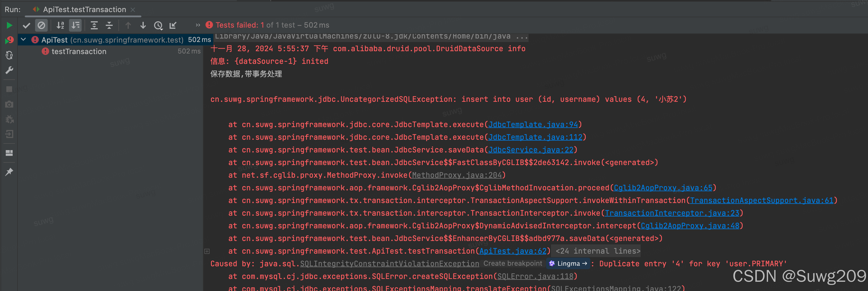Open JdbcService.java:22 link
Image resolution: width=868 pixels, height=291 pixels.
(x=531, y=150)
